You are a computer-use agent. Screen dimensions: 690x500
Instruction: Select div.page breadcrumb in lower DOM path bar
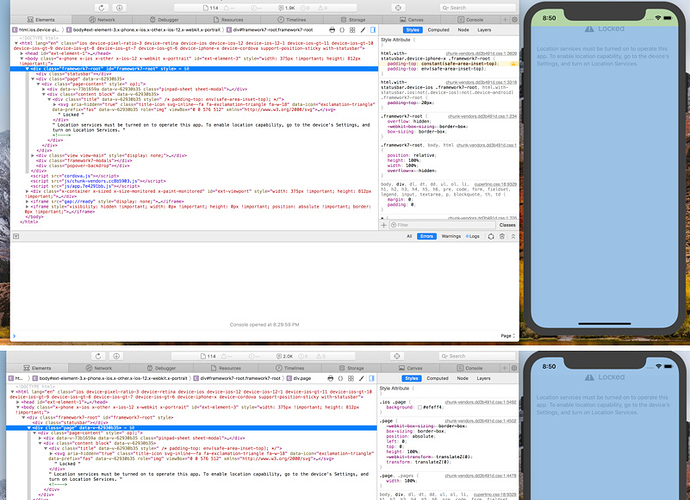(299, 378)
